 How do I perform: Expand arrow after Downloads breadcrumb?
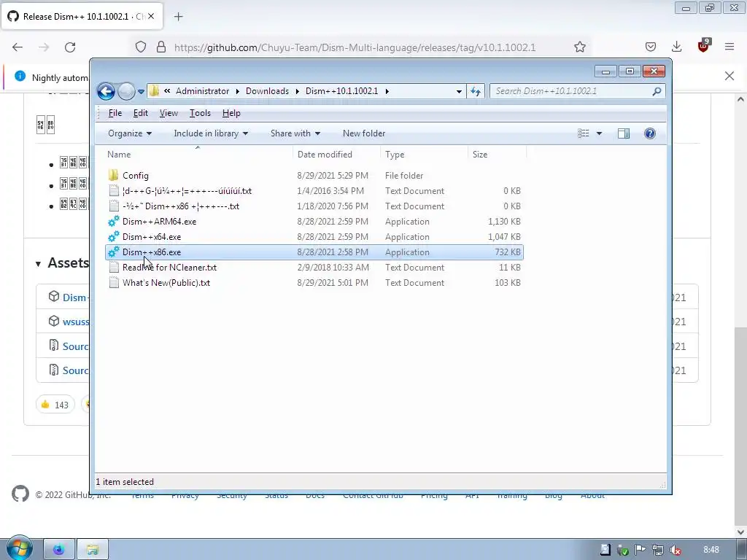(298, 91)
